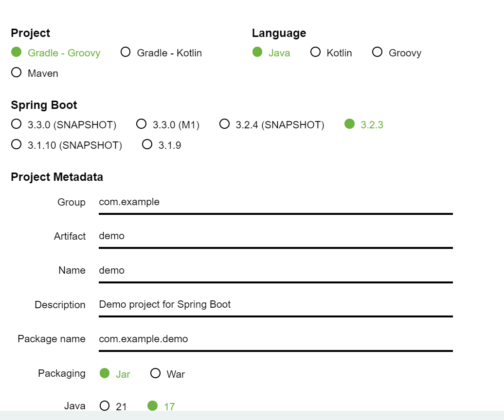504x420 pixels.
Task: Click the Group field label
Action: click(72, 202)
